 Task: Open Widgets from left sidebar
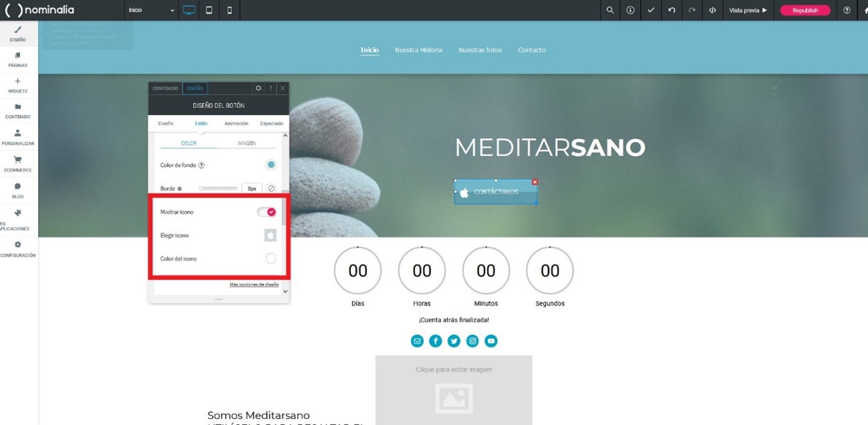pyautogui.click(x=18, y=85)
